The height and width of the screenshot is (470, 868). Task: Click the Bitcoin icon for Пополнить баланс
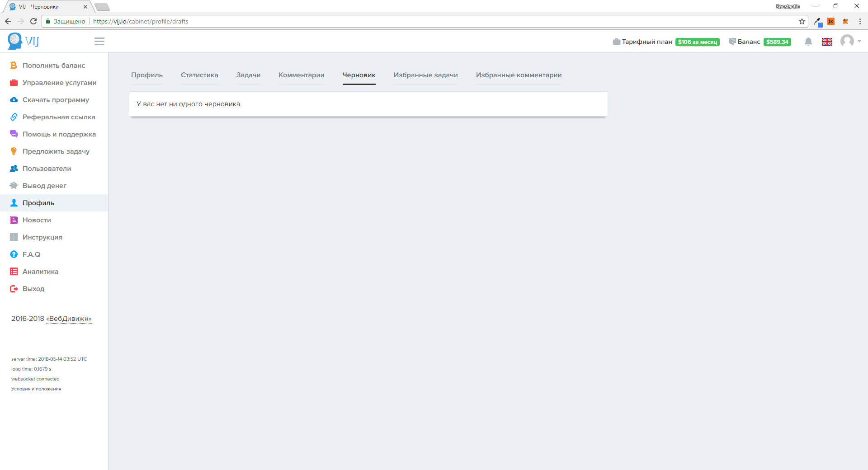click(14, 66)
